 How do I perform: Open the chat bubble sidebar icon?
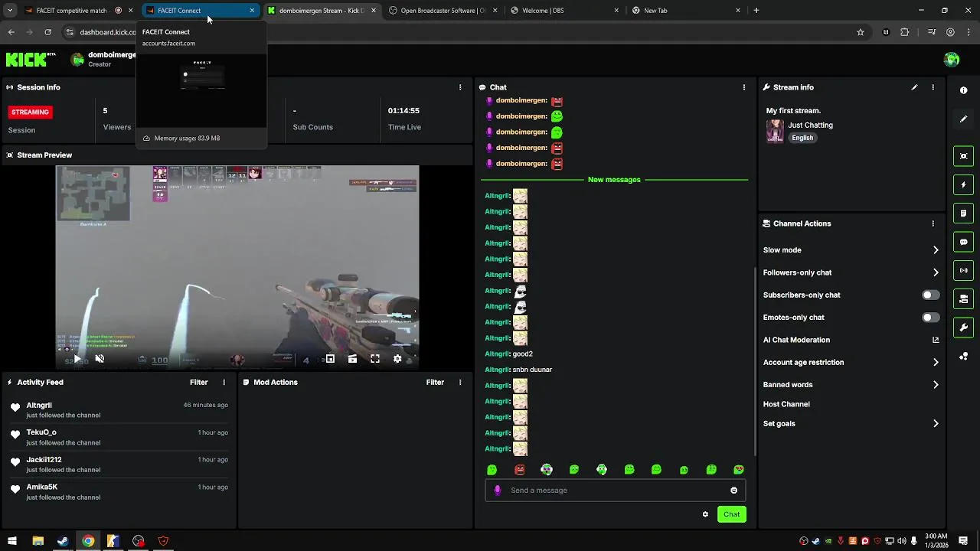[963, 242]
